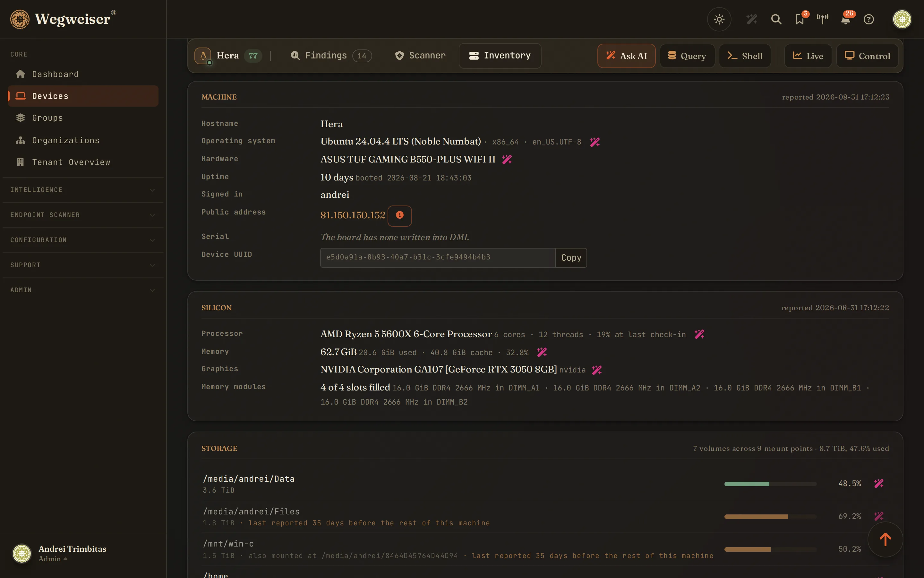Click the Ask AI button

coord(626,56)
